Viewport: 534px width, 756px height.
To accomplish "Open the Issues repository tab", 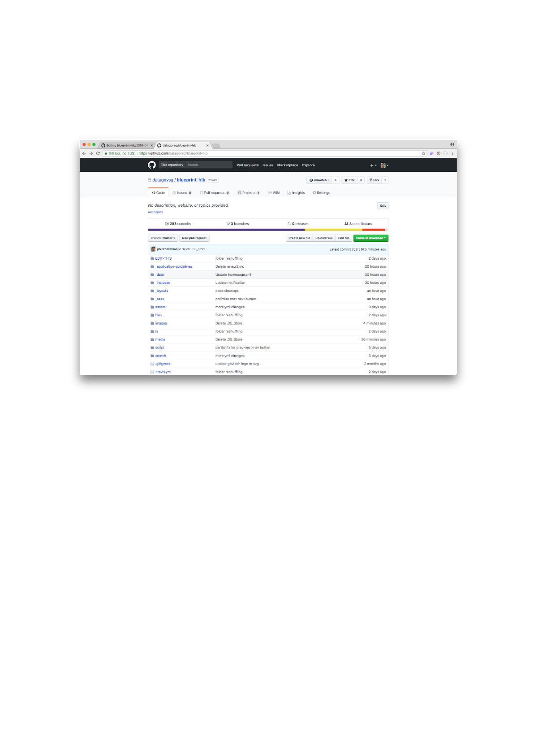I will pos(182,193).
